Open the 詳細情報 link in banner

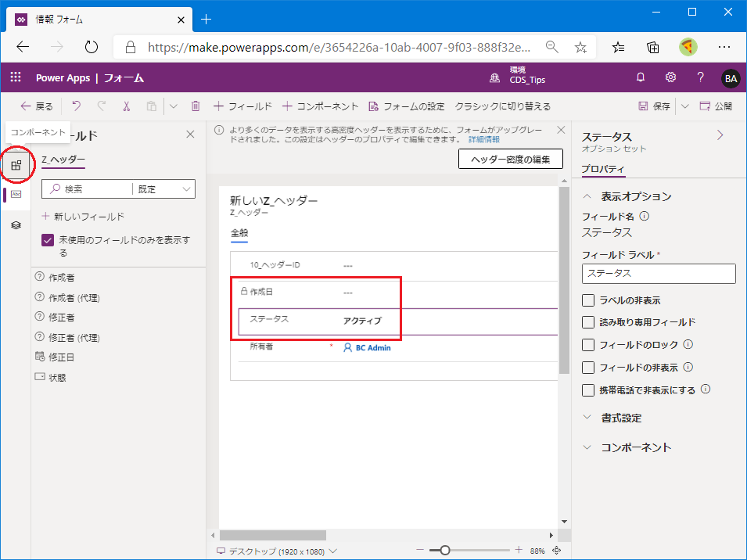click(484, 139)
